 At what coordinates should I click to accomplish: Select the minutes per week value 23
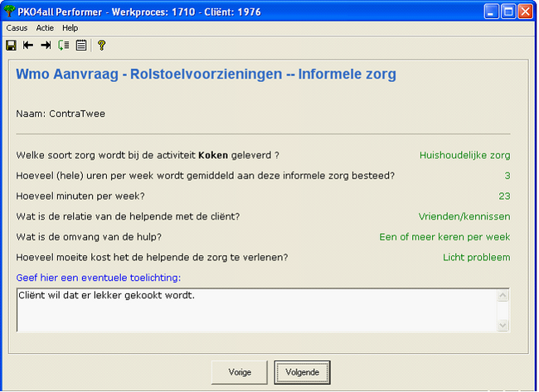coord(504,196)
